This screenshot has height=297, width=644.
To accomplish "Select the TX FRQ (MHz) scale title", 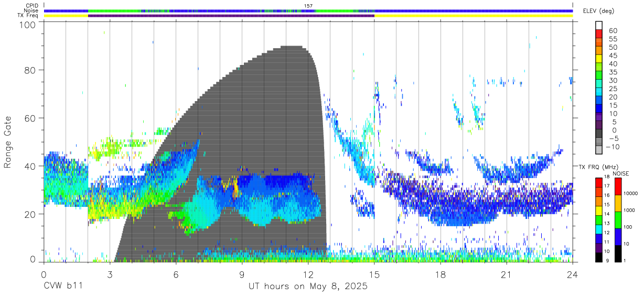I will point(597,167).
